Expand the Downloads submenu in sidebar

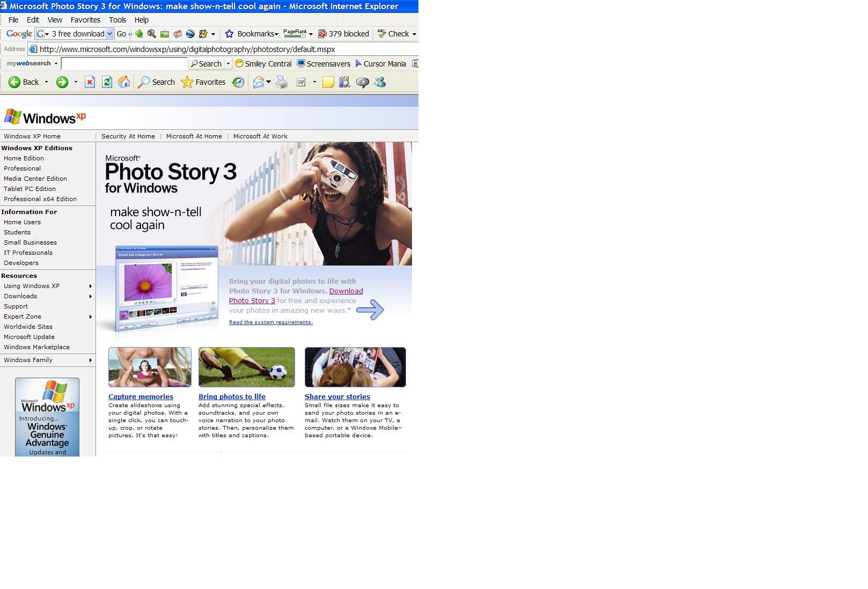click(91, 296)
